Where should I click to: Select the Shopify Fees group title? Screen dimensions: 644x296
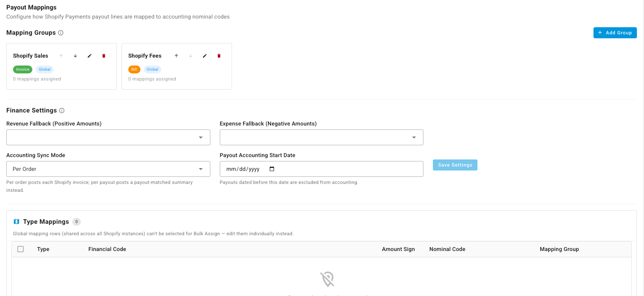[145, 56]
